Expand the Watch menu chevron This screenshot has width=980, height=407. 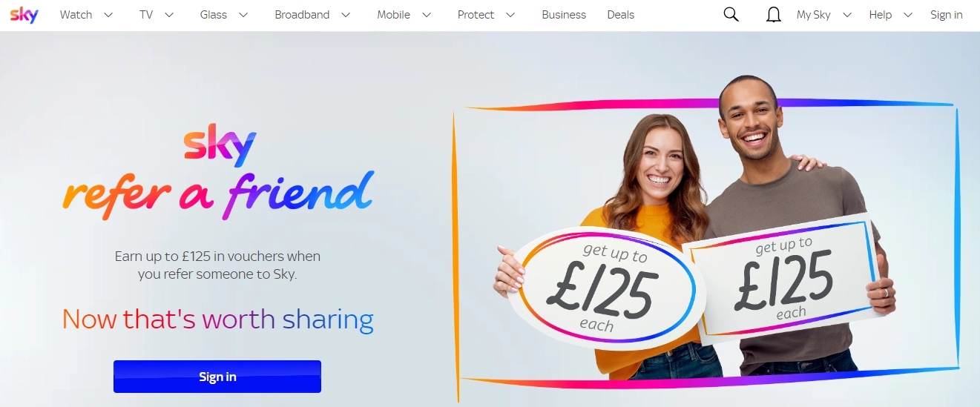coord(109,15)
